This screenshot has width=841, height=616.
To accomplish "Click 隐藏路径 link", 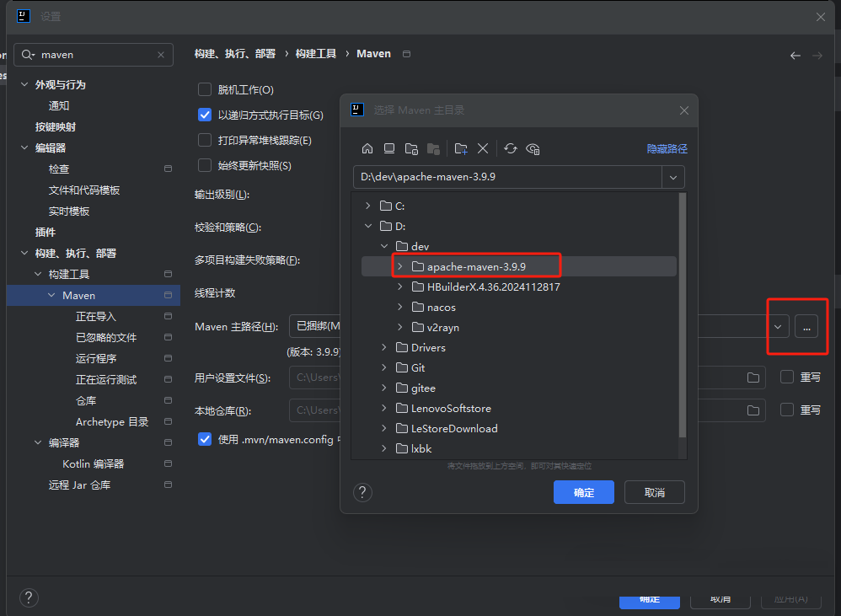I will (x=667, y=148).
